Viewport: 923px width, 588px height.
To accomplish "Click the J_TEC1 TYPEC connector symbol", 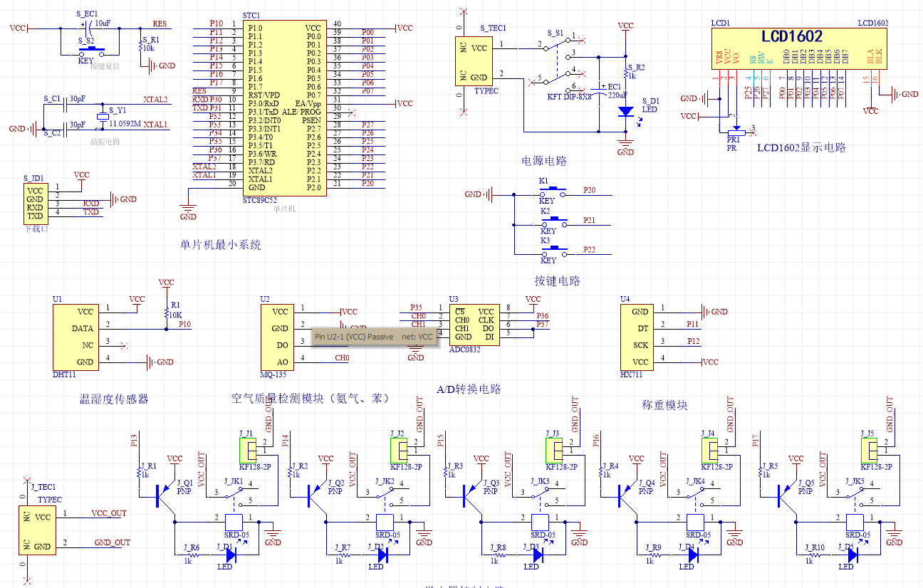I will pos(38,530).
